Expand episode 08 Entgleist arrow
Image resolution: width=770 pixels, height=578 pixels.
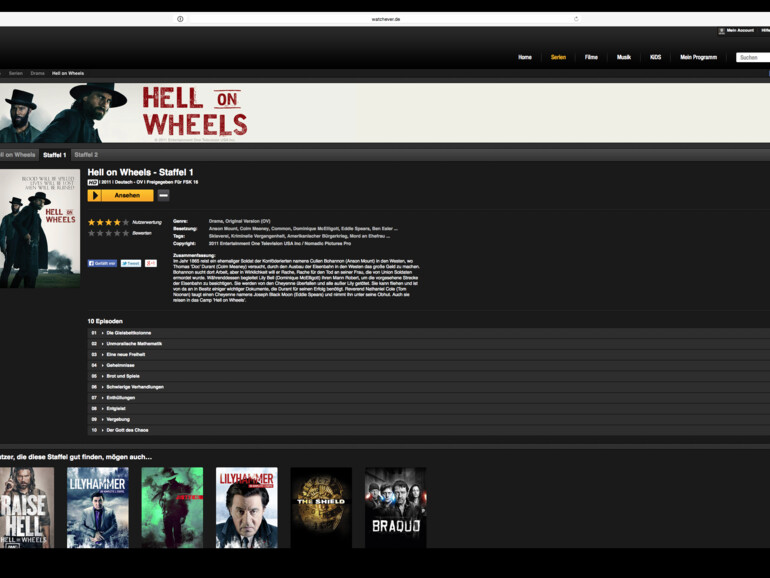pyautogui.click(x=103, y=409)
